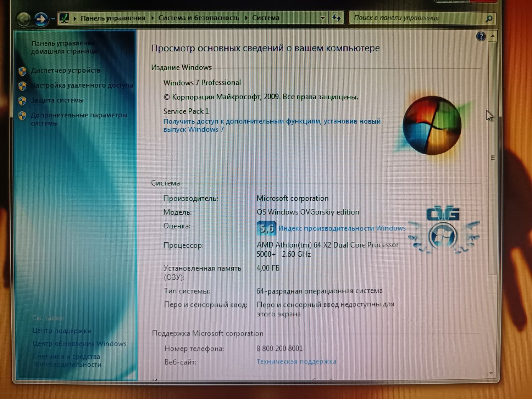Click the OVG manufacturer logo

(x=443, y=229)
